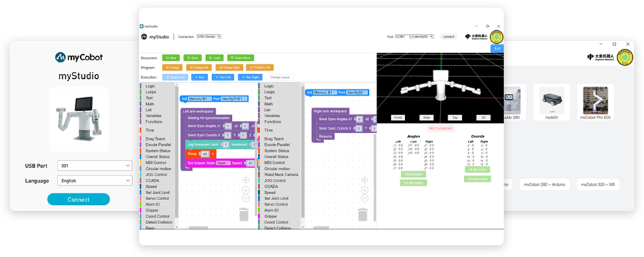Open the COM7 port dropdown

404,36
